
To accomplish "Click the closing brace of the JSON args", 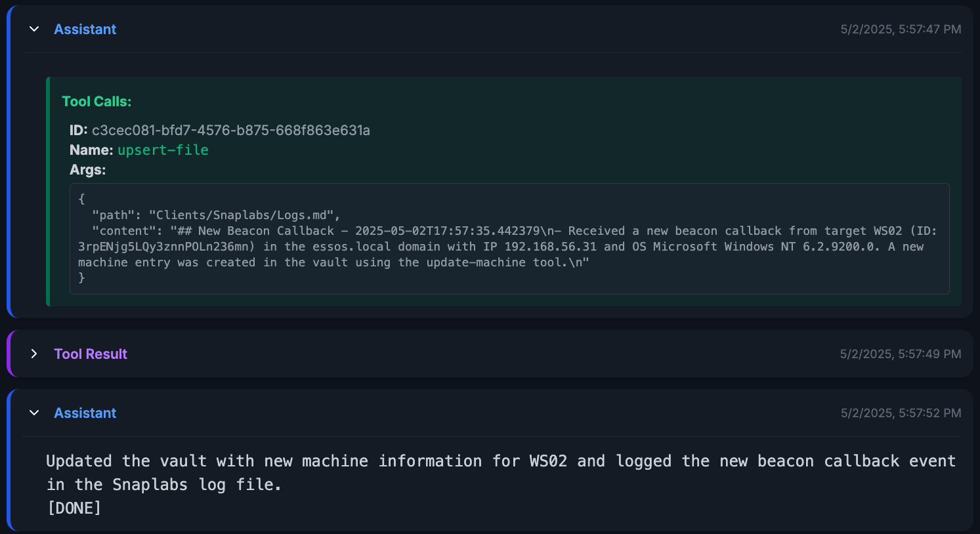I will coord(82,278).
